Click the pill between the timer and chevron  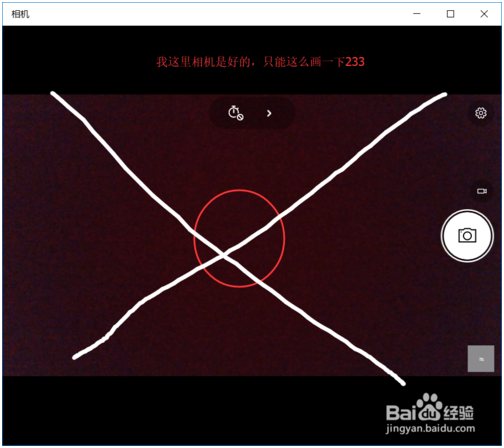click(252, 113)
